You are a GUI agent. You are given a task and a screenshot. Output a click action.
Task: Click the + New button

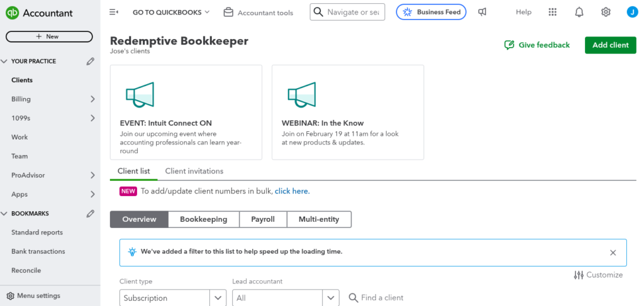point(49,36)
